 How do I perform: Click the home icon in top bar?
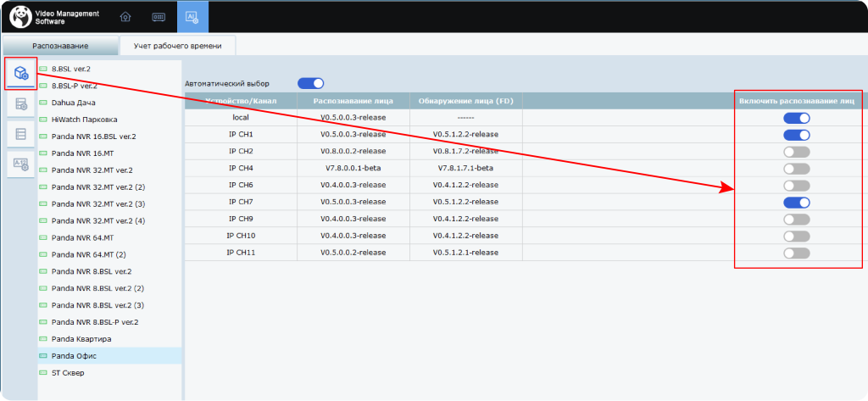[125, 17]
